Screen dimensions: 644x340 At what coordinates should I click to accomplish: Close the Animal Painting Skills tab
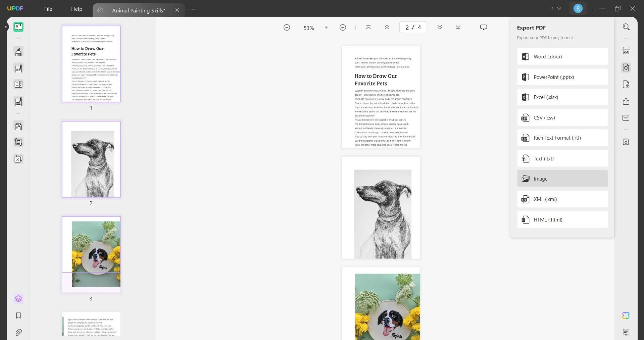click(177, 10)
